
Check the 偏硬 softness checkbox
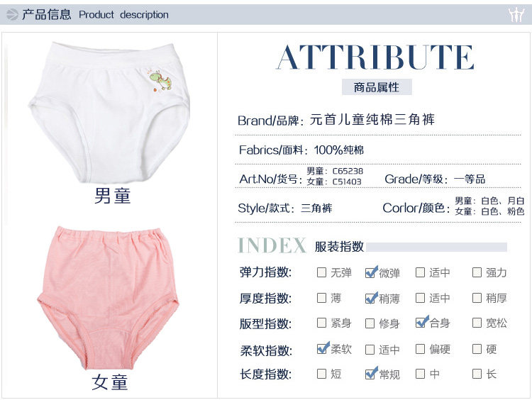[420, 349]
